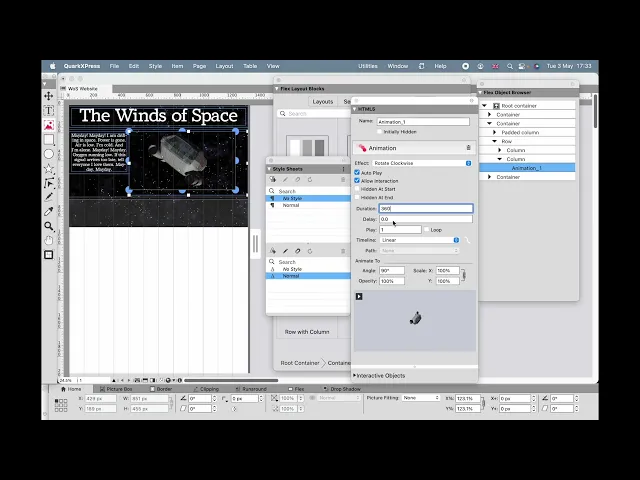
Task: Click the Delay input field
Action: pyautogui.click(x=426, y=219)
